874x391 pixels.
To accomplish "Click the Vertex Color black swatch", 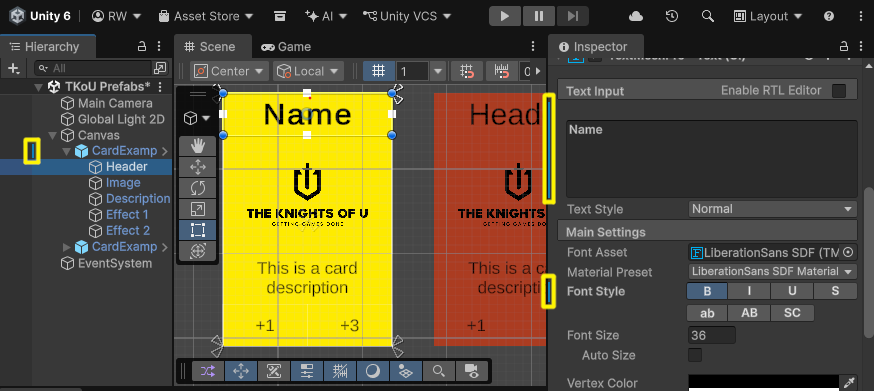I will [764, 382].
